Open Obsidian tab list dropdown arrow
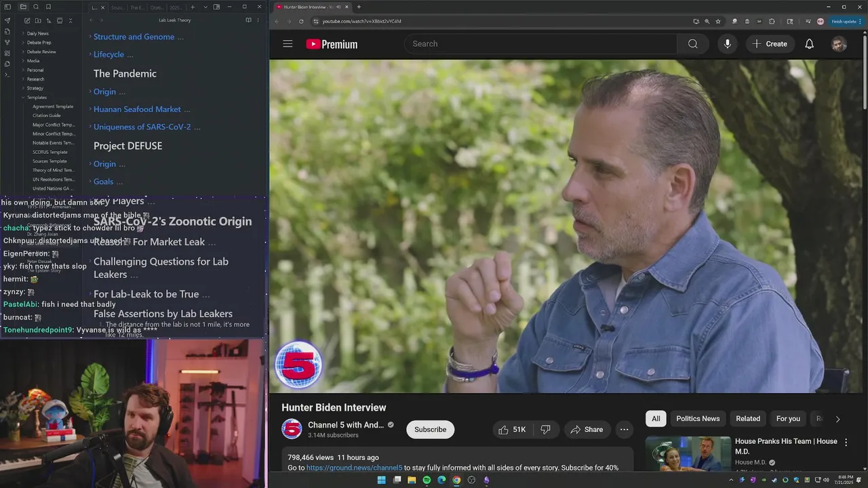 pyautogui.click(x=205, y=7)
